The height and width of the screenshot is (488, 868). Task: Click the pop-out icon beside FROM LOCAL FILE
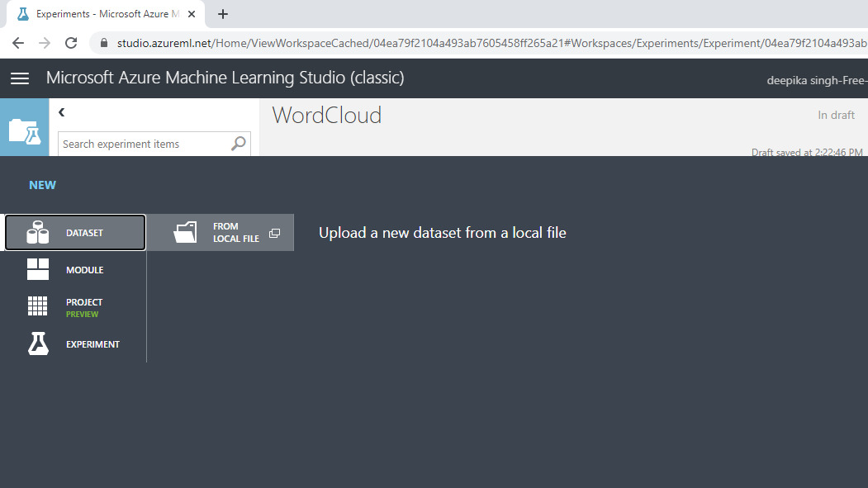click(x=274, y=233)
